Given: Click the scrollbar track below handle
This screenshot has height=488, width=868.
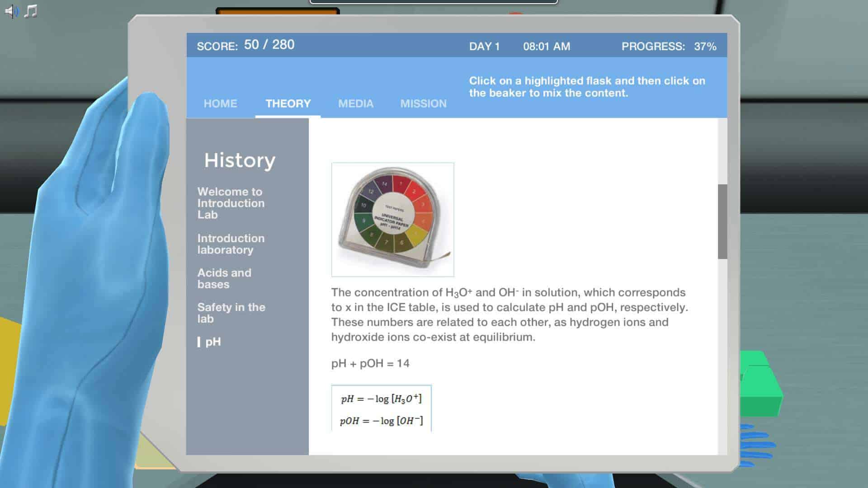Looking at the screenshot, I should [x=722, y=357].
